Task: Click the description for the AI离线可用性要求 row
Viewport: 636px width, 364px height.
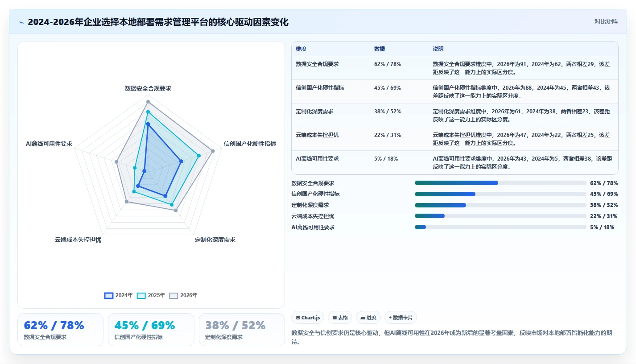Action: point(522,163)
